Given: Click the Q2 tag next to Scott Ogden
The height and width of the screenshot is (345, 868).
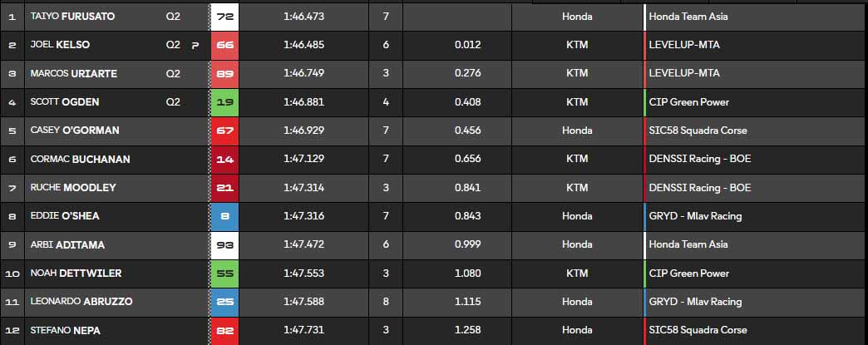Looking at the screenshot, I should [x=173, y=102].
